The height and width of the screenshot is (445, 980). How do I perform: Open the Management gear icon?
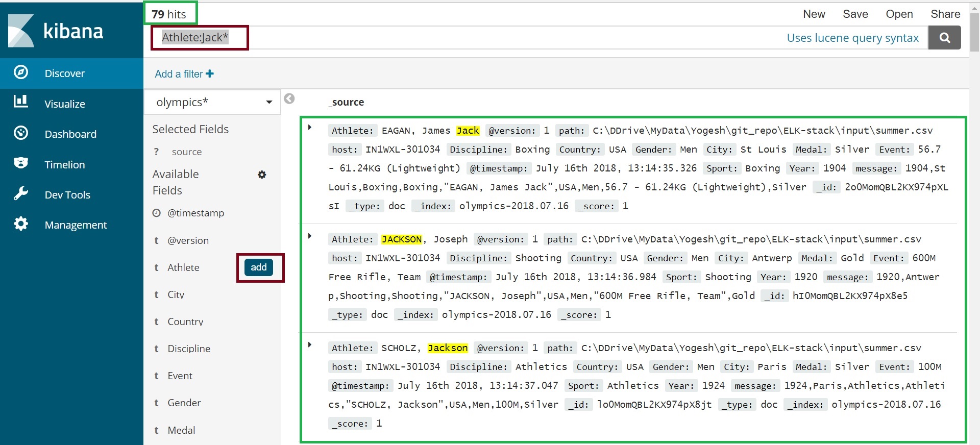point(21,224)
